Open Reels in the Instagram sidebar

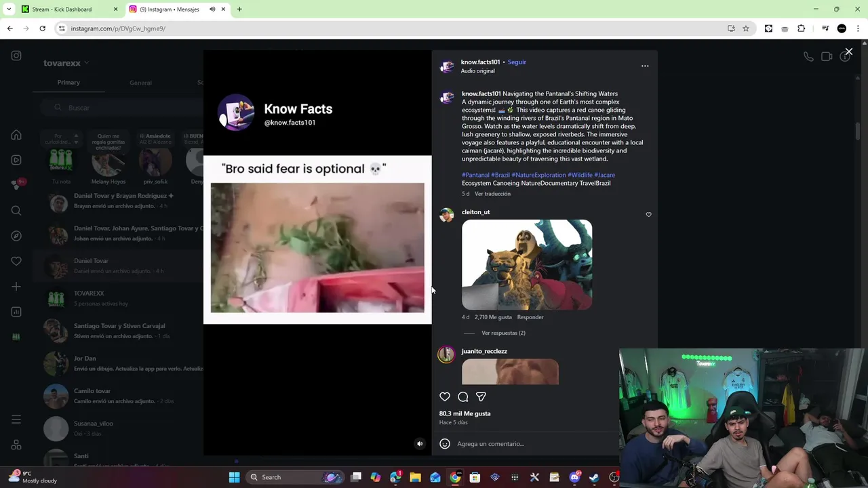coord(16,160)
